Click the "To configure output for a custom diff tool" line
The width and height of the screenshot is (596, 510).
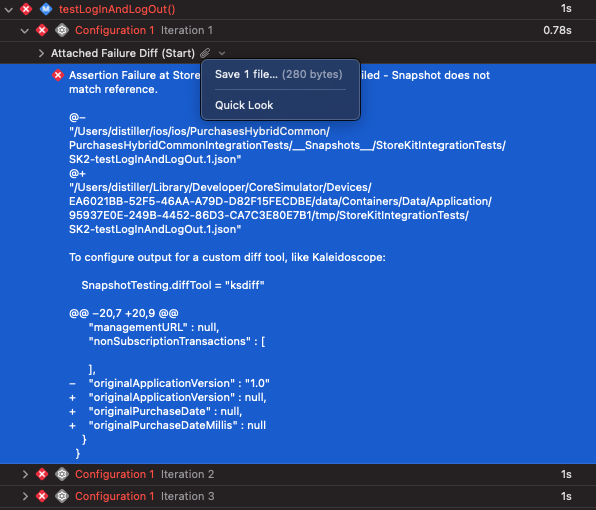pos(227,257)
